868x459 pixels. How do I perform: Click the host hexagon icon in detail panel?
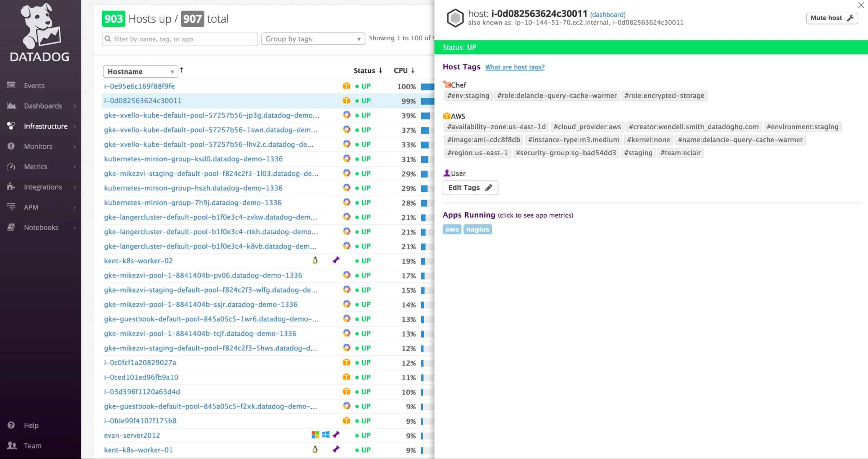pos(455,18)
